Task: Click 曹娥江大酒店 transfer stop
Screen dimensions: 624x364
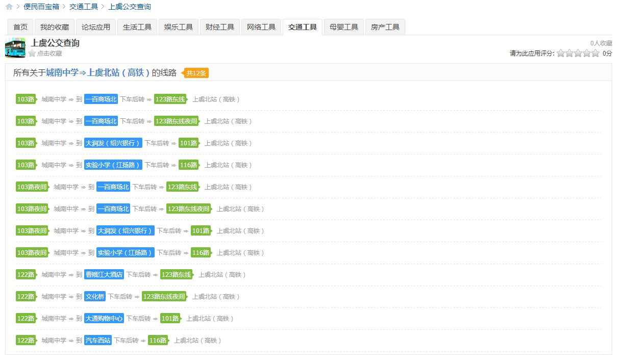Action: coord(104,275)
